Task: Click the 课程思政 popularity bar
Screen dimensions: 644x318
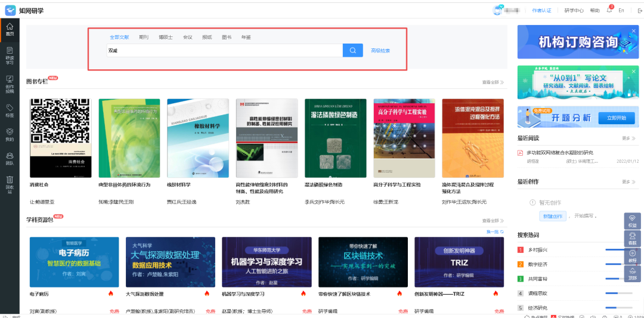Action: tap(619, 293)
